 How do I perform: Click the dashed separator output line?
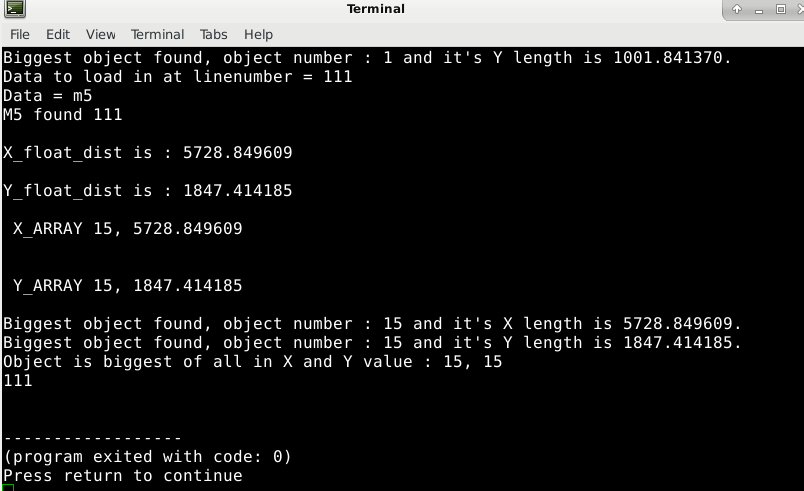coord(92,438)
